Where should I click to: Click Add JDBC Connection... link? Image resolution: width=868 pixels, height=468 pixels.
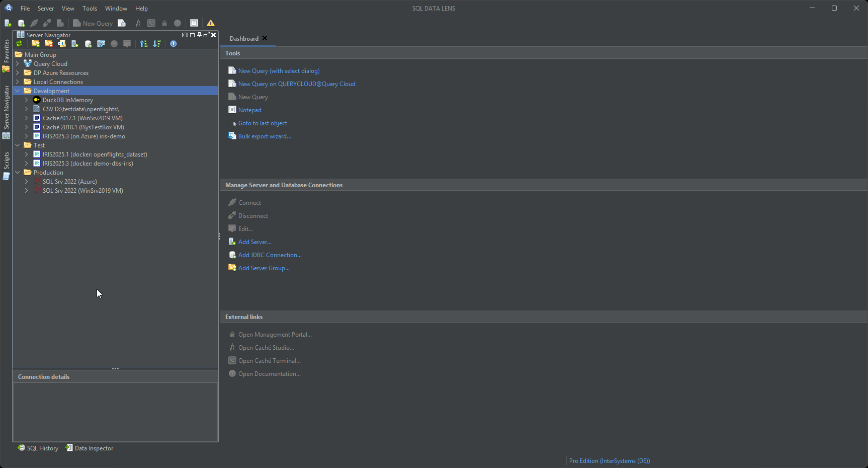(270, 255)
